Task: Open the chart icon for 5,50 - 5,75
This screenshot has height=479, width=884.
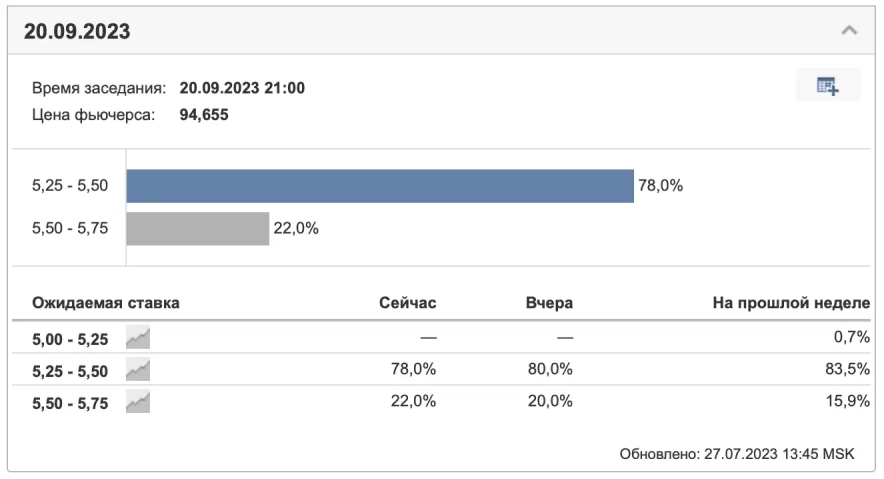Action: click(x=138, y=402)
